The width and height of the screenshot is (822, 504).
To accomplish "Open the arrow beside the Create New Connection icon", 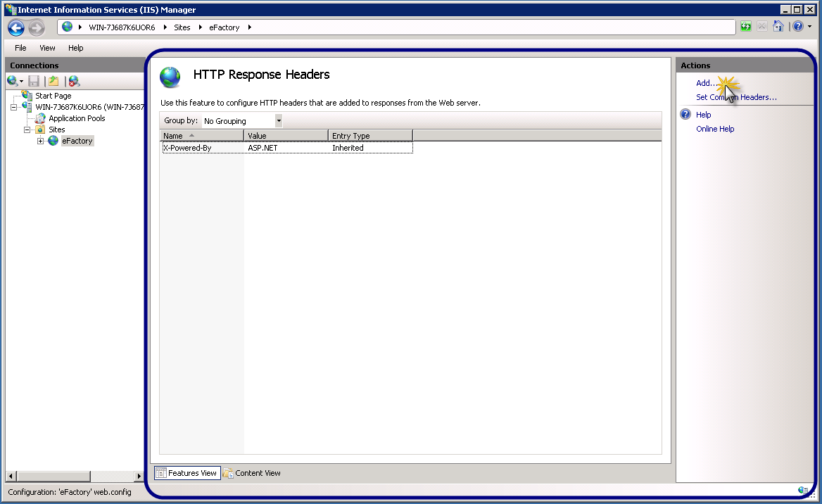I will (x=22, y=82).
